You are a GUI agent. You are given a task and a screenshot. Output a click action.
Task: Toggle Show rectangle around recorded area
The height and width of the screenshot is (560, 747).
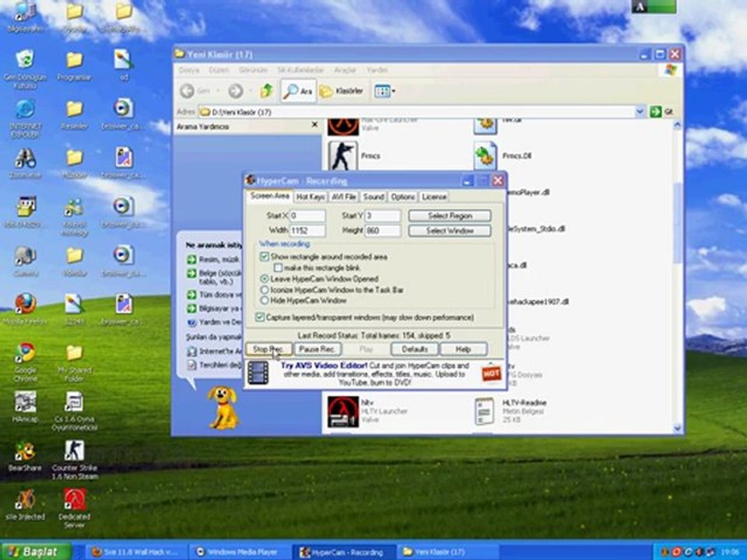tap(264, 257)
